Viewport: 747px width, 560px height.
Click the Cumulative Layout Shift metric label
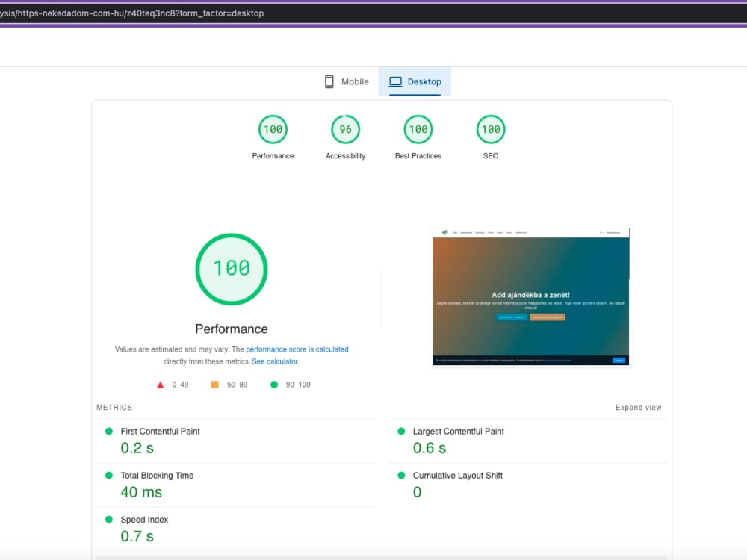click(458, 476)
